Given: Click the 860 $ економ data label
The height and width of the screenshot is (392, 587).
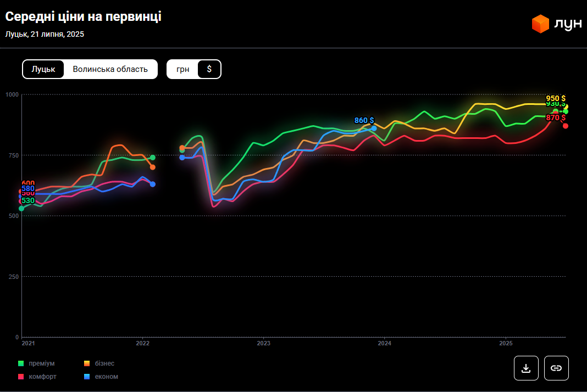Looking at the screenshot, I should (x=364, y=120).
